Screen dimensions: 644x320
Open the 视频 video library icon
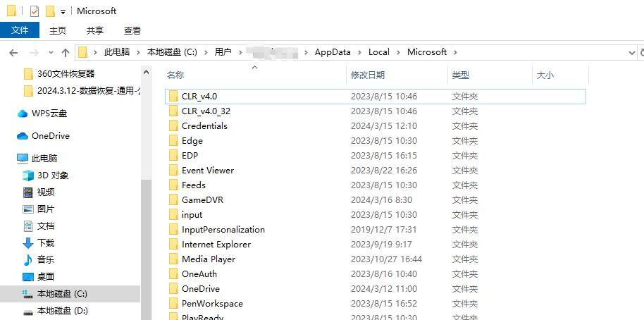pyautogui.click(x=28, y=192)
